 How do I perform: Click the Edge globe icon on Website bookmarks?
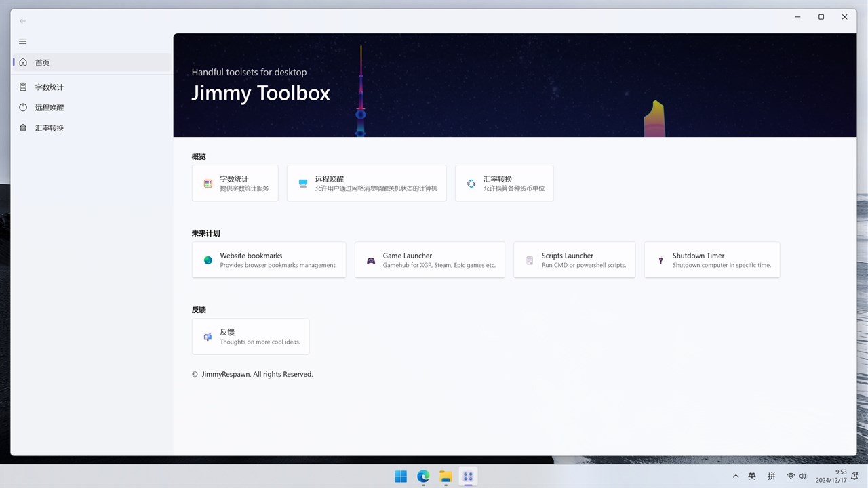[x=208, y=260]
